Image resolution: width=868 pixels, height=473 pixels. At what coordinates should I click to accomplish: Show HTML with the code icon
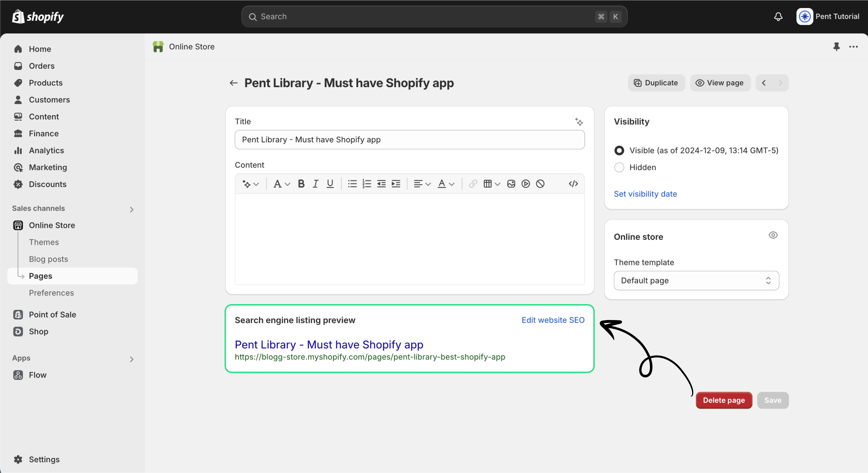[x=573, y=184]
